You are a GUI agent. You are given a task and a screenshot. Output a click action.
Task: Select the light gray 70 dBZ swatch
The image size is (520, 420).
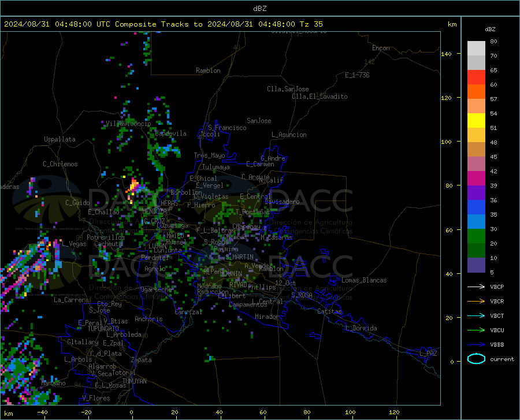click(476, 49)
